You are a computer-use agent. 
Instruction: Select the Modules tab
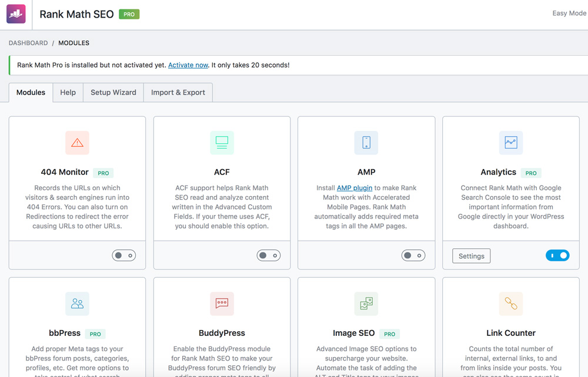(x=31, y=92)
